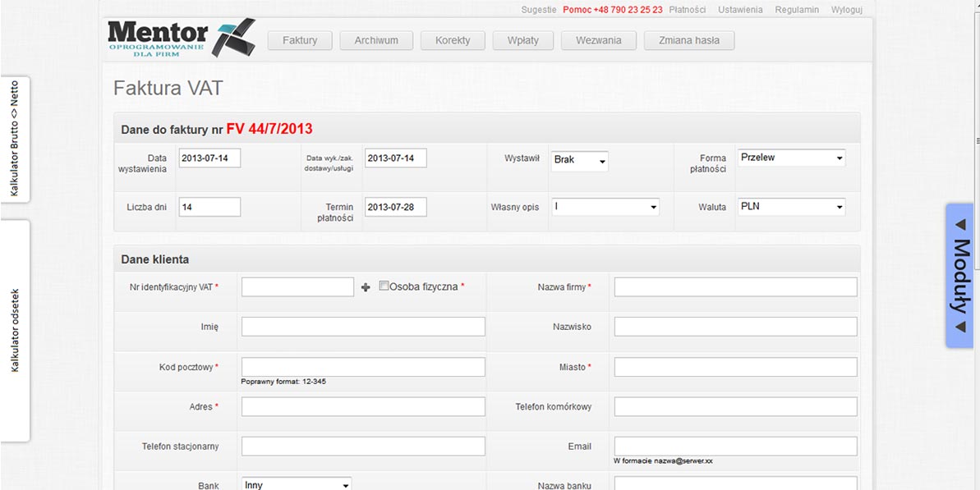Go to the Faktury menu
This screenshot has height=490, width=980.
click(x=300, y=40)
